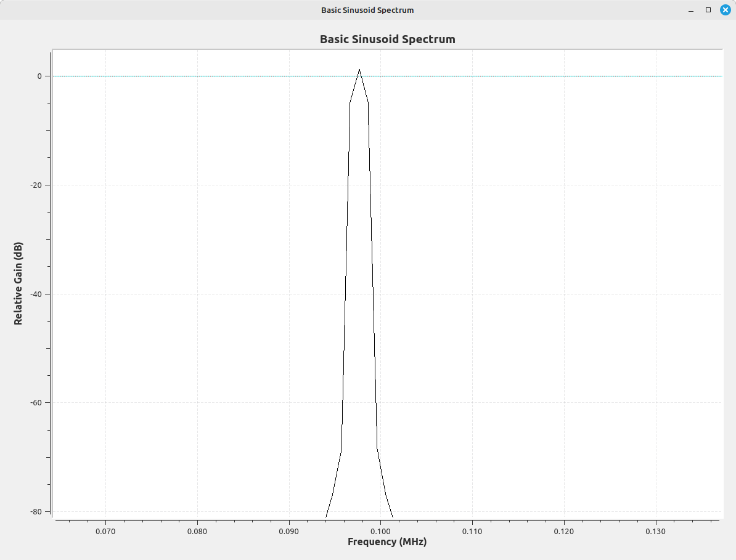This screenshot has height=560, width=736.
Task: Close the Basic Sinusoid Spectrum window
Action: [725, 10]
